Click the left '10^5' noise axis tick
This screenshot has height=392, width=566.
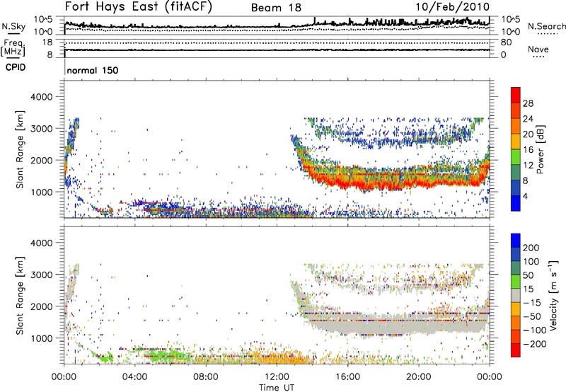43,20
